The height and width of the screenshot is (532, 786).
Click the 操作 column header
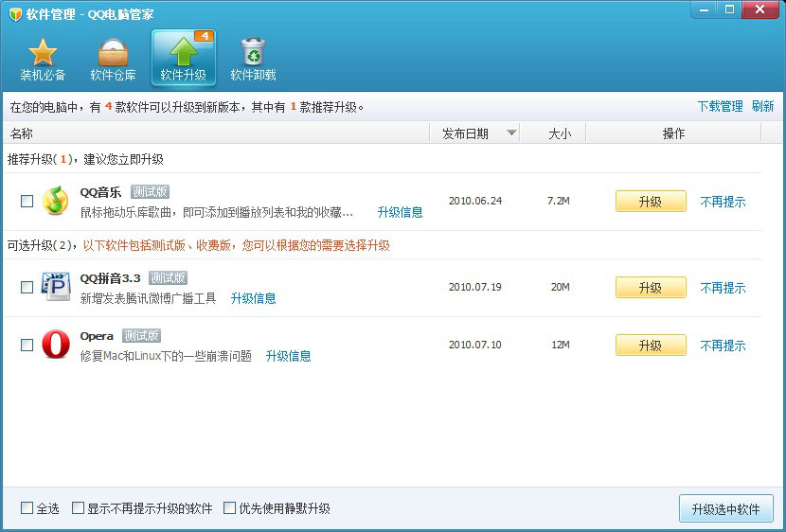point(673,133)
